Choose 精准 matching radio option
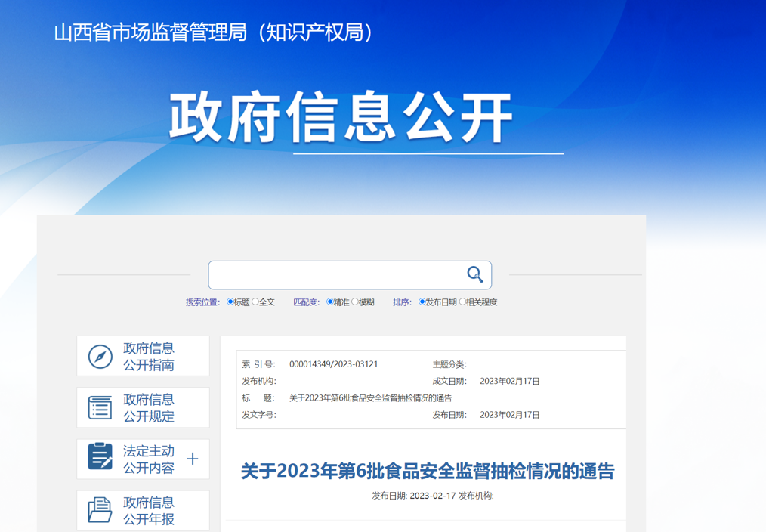This screenshot has width=766, height=532. (330, 302)
